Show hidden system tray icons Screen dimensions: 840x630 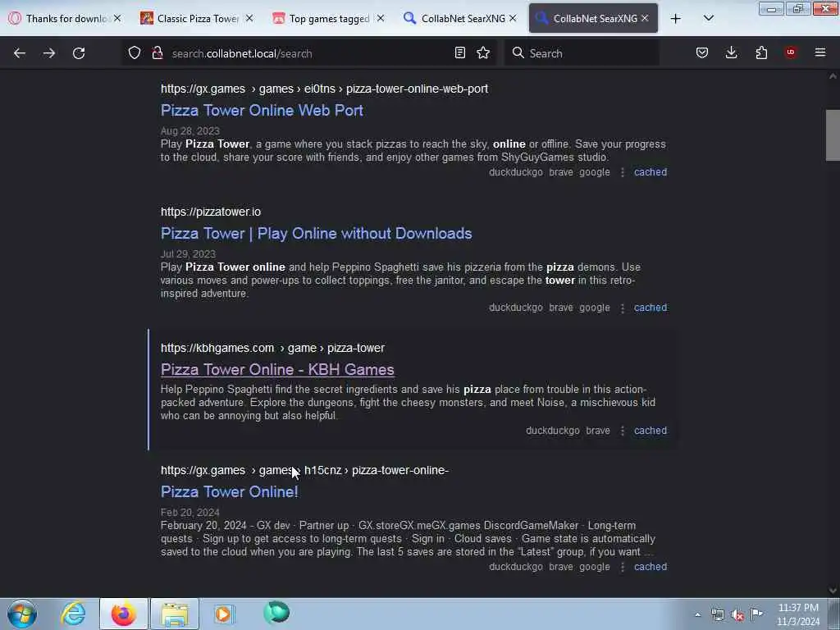[x=697, y=614]
